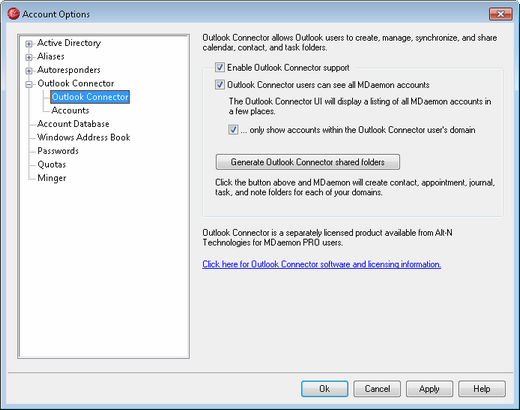Image resolution: width=520 pixels, height=410 pixels.
Task: Select the highlighted Outlook Connector sub-item
Action: click(90, 97)
